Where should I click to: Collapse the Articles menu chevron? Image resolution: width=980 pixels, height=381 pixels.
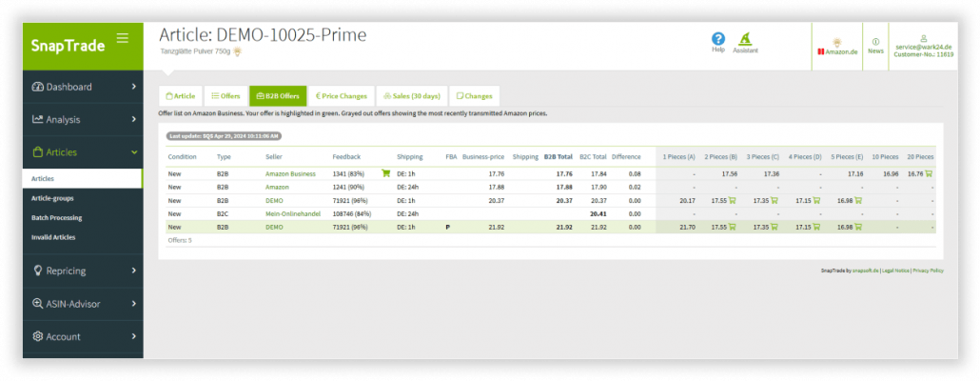click(134, 152)
